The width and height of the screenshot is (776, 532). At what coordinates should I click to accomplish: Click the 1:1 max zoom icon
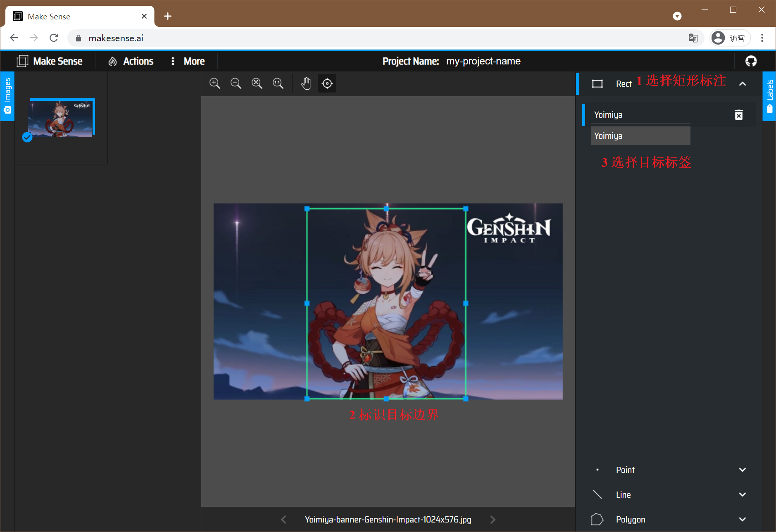click(x=278, y=83)
